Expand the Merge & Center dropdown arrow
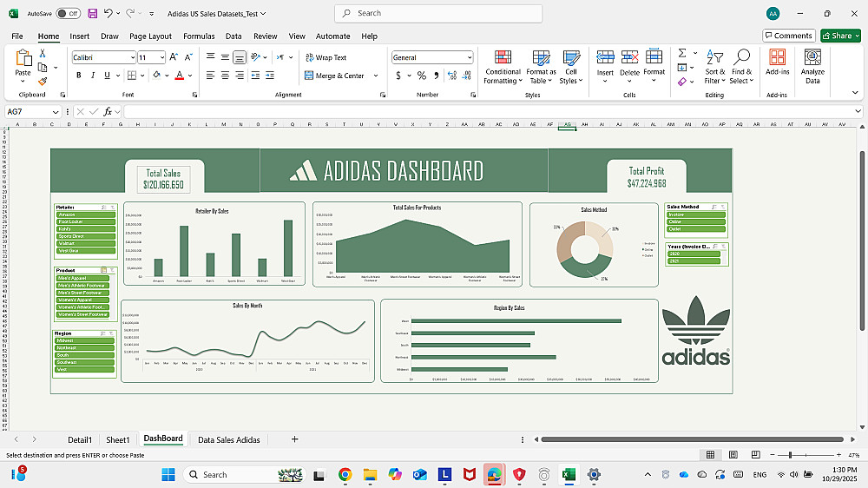The height and width of the screenshot is (488, 868). tap(376, 76)
